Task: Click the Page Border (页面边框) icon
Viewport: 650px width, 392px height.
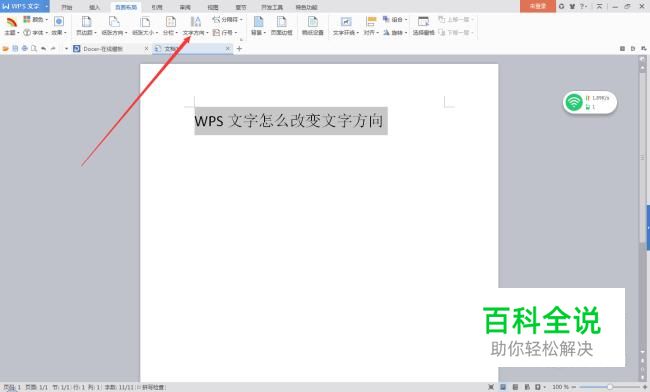Action: tap(281, 22)
